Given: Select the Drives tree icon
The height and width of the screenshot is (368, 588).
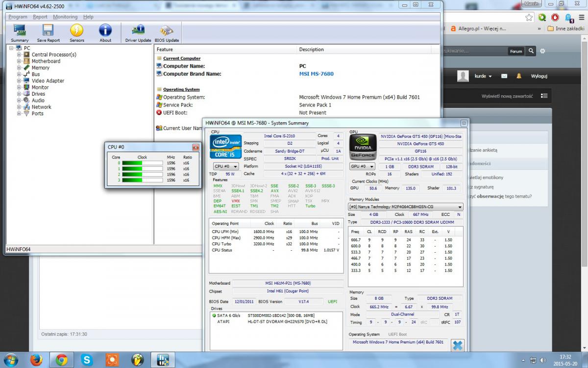Looking at the screenshot, I should (x=26, y=94).
